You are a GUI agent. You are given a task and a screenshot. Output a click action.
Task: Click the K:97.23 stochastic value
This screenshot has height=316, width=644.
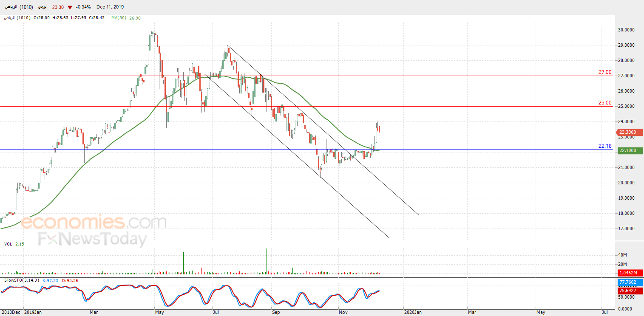coord(51,280)
